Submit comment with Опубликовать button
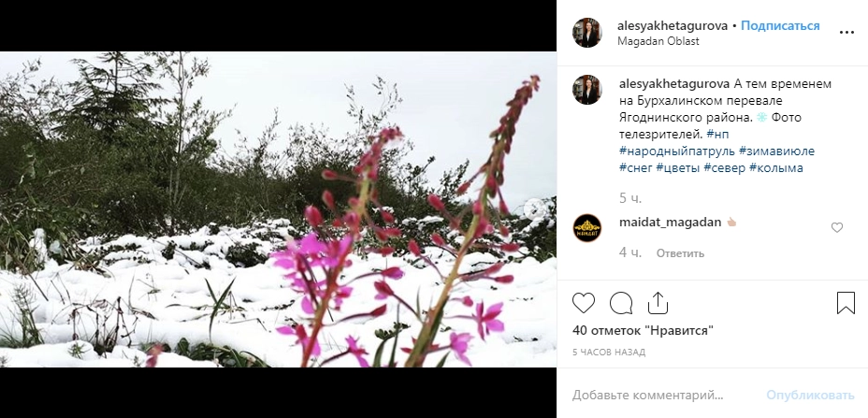Viewport: 868px width, 418px height. pyautogui.click(x=810, y=396)
